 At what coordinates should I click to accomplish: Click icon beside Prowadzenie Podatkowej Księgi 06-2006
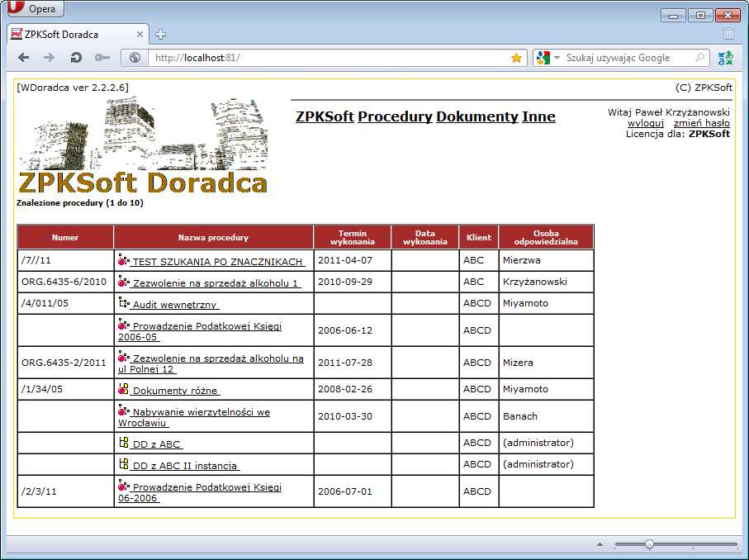(124, 486)
